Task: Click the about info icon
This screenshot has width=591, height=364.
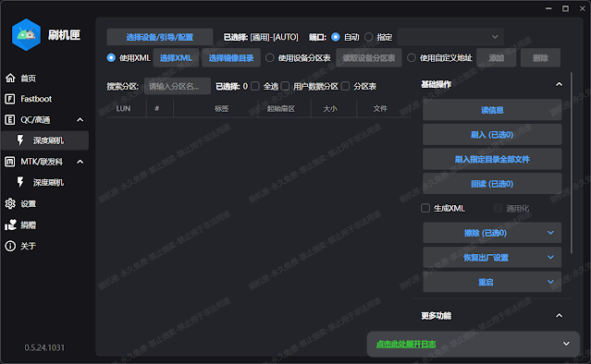Action: 10,246
